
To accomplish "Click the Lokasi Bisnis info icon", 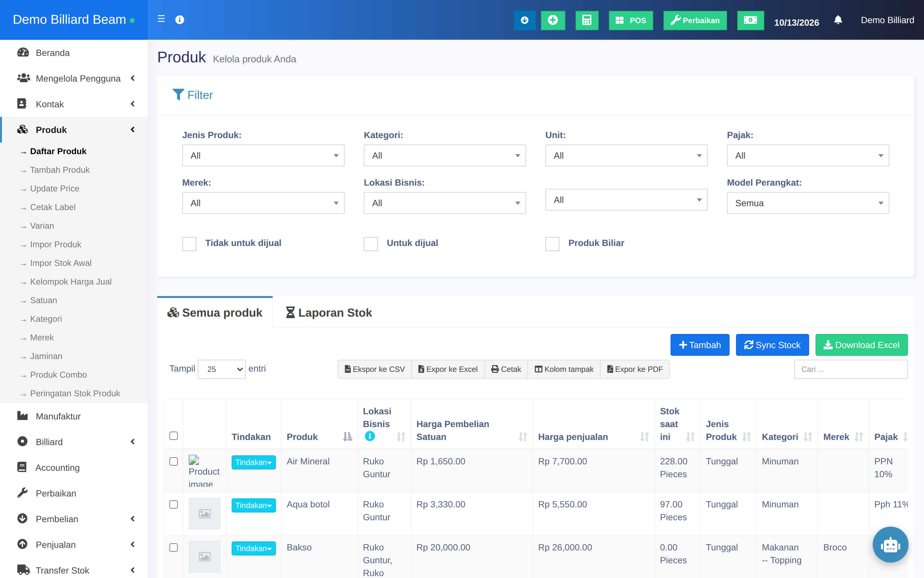I will click(370, 436).
